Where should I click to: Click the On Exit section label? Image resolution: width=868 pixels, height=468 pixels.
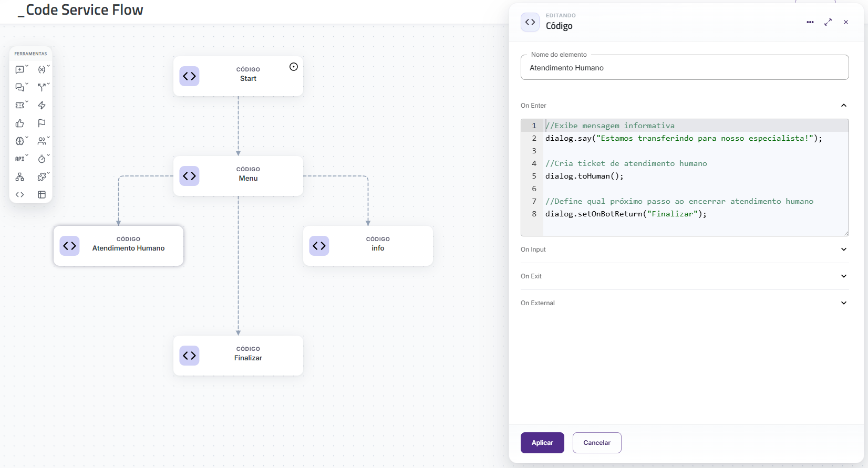pyautogui.click(x=531, y=276)
